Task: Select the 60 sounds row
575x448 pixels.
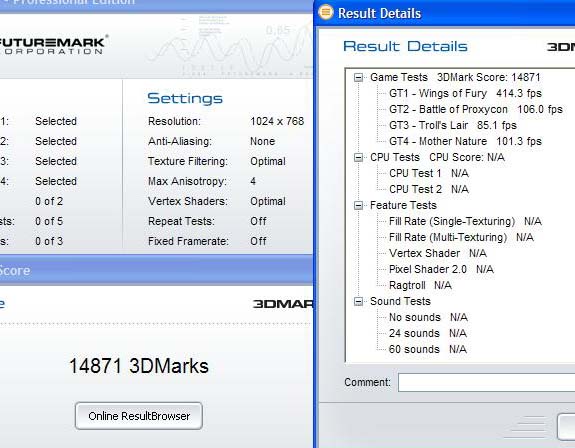Action: (x=428, y=349)
